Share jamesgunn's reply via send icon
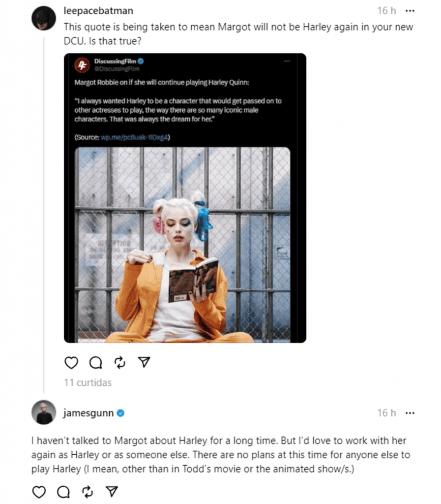The image size is (441, 504). [x=112, y=492]
